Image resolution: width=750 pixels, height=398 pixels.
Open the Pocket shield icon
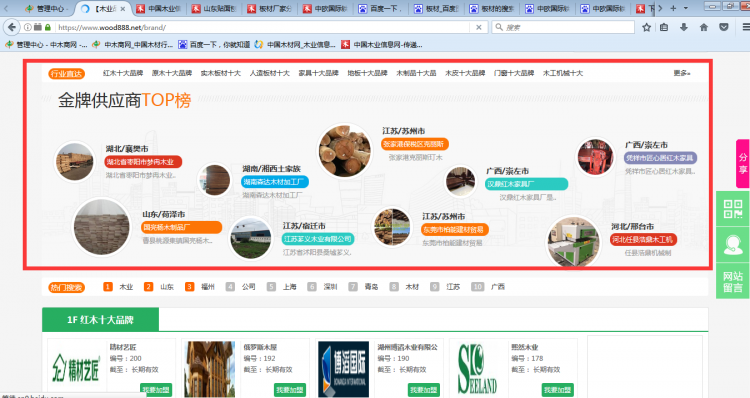click(724, 27)
